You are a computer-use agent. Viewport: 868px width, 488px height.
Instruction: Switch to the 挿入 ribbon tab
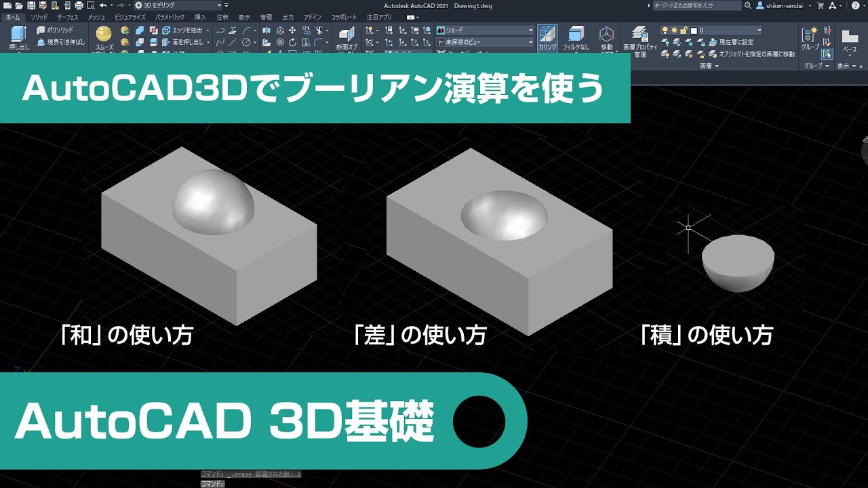tap(200, 17)
